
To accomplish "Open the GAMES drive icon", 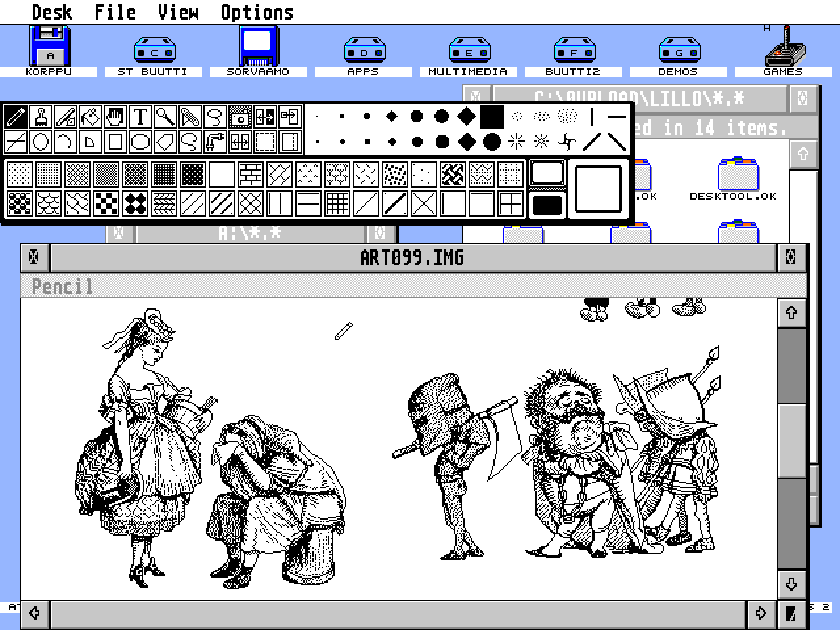I will coord(785,49).
